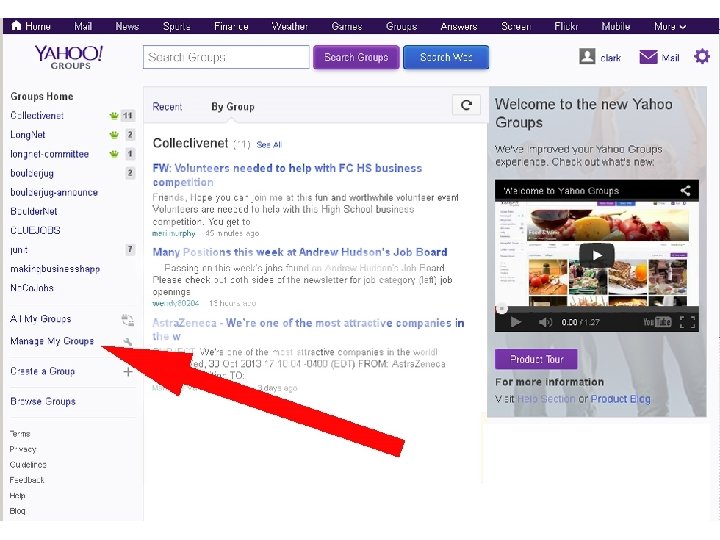Screen dimensions: 720x540
Task: Click the Product Tour button
Action: coord(536,359)
